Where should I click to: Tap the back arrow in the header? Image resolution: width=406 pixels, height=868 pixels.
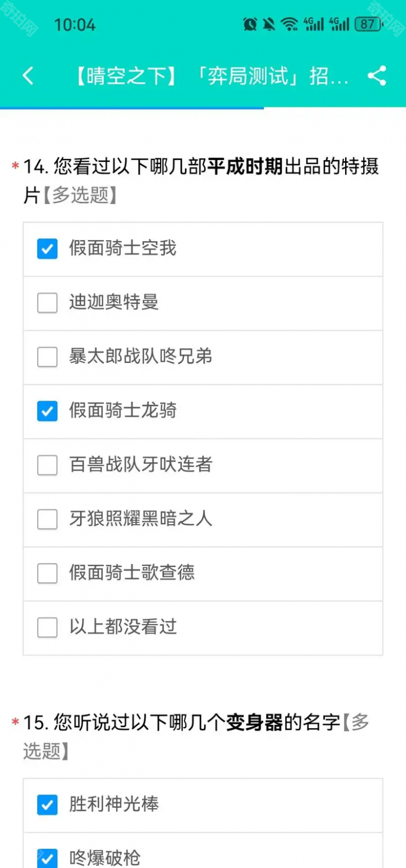[28, 75]
